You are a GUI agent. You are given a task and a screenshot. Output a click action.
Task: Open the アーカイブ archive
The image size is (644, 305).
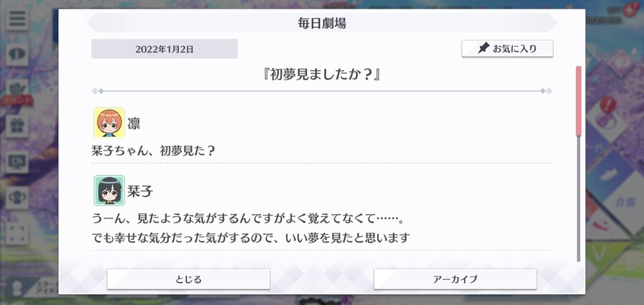(x=455, y=279)
